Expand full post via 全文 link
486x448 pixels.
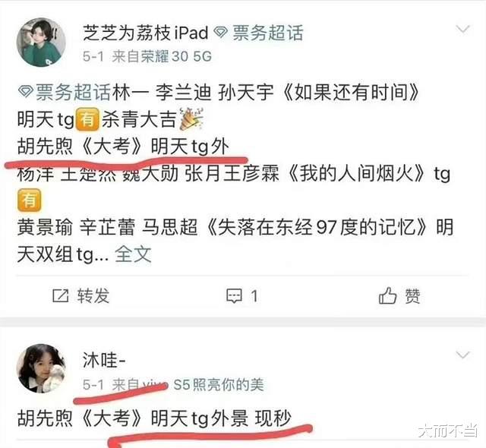coord(134,254)
